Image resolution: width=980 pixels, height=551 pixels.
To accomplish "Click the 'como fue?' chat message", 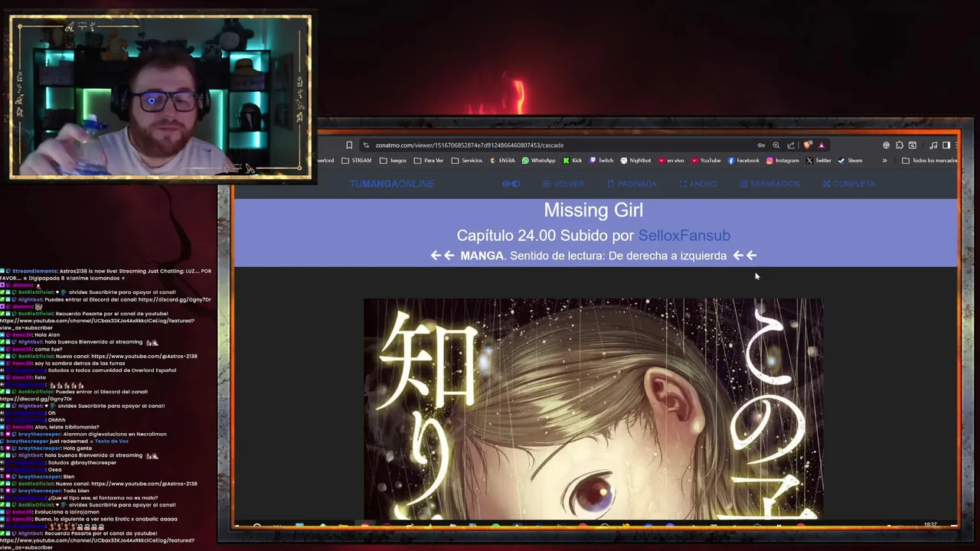I will tap(47, 349).
